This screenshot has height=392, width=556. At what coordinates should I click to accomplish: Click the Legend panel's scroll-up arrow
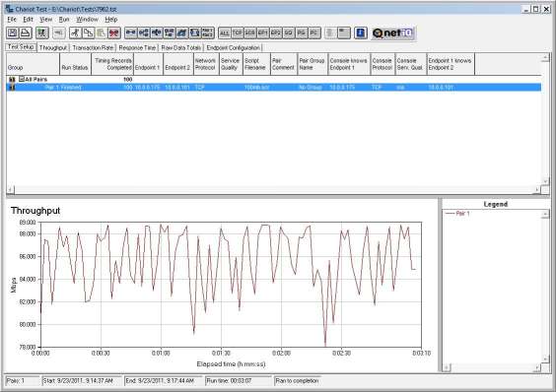click(x=545, y=214)
